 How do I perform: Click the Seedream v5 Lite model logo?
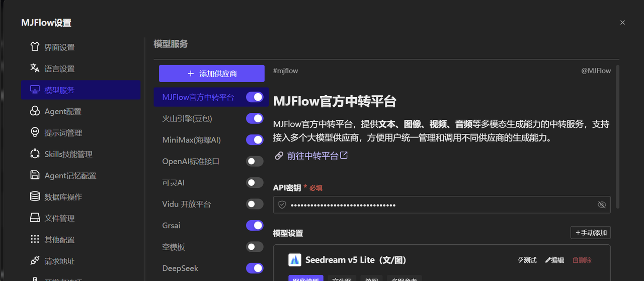click(x=295, y=260)
